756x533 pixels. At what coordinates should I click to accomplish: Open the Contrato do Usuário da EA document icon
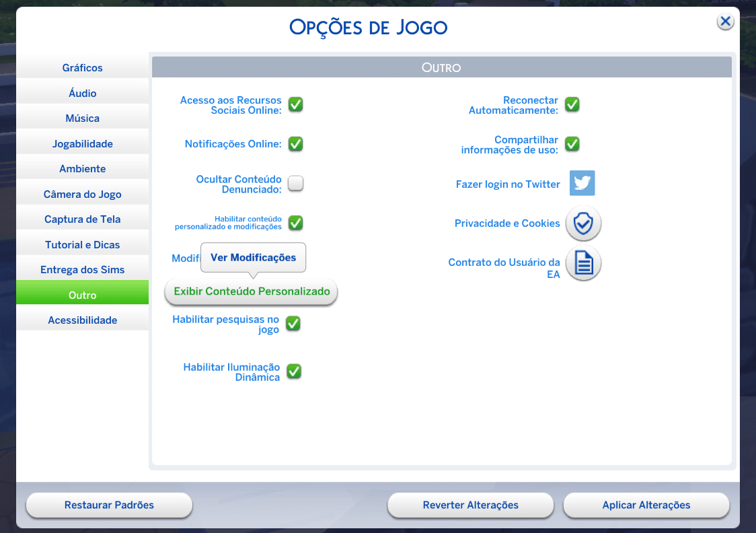[582, 263]
